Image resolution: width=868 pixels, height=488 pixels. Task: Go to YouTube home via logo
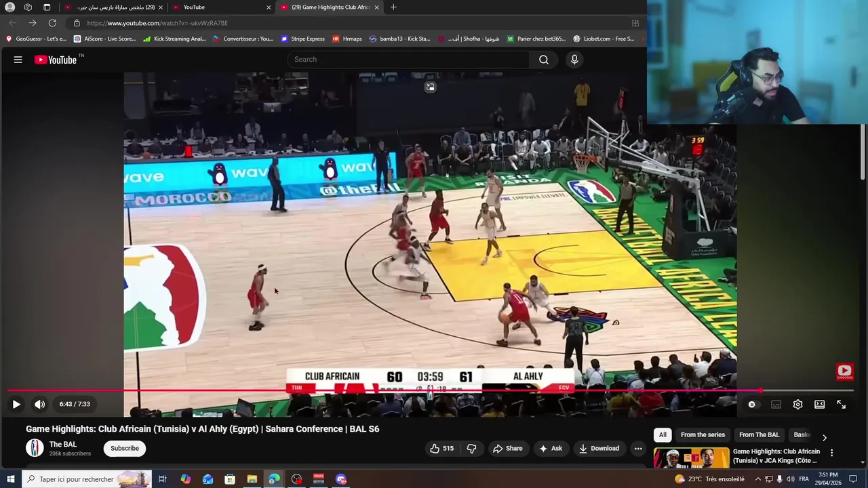pyautogui.click(x=56, y=60)
